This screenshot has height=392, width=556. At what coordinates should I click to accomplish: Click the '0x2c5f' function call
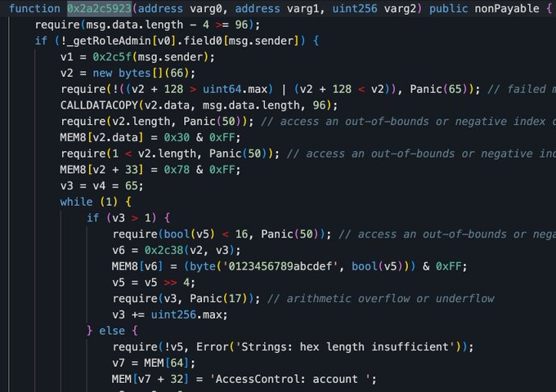pos(112,57)
